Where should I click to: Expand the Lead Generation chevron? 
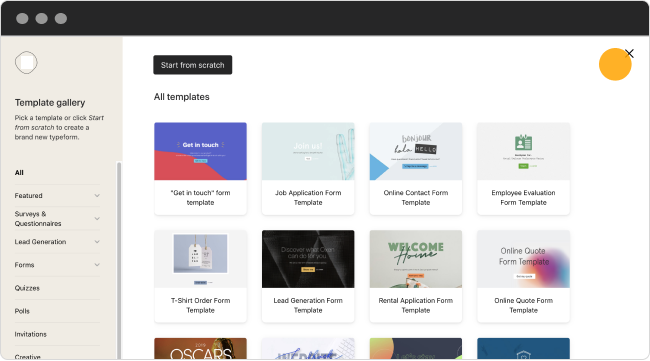click(x=97, y=242)
